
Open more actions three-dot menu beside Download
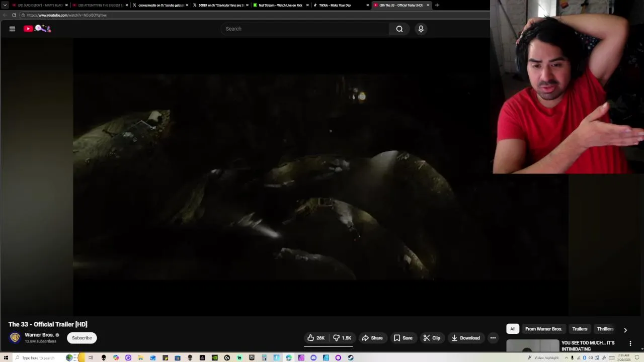[x=493, y=338]
